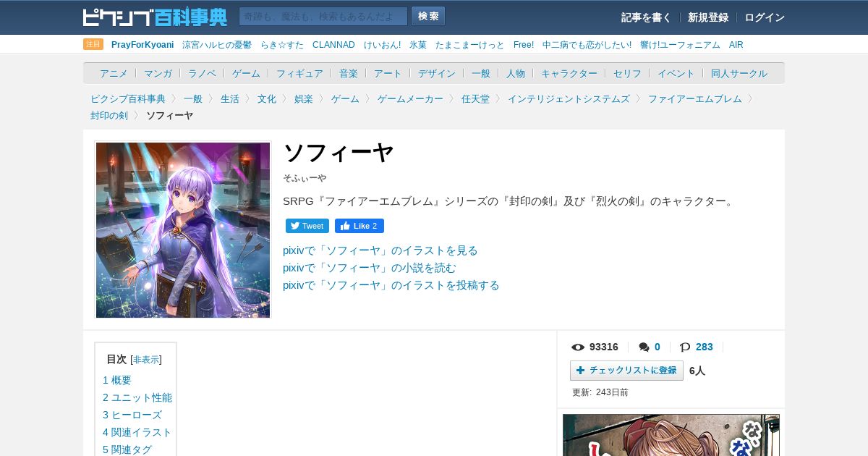Click the eye view-count icon

578,347
